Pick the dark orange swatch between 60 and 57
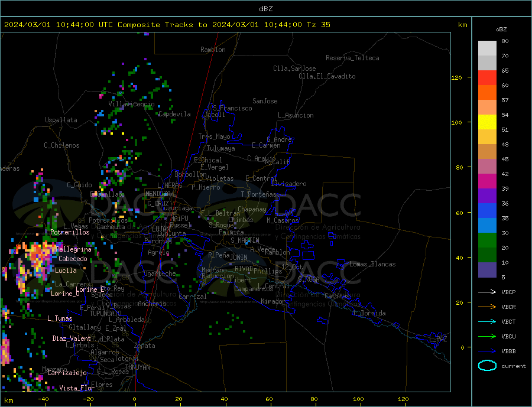Screen dimensions: 532x407 pyautogui.click(x=487, y=93)
